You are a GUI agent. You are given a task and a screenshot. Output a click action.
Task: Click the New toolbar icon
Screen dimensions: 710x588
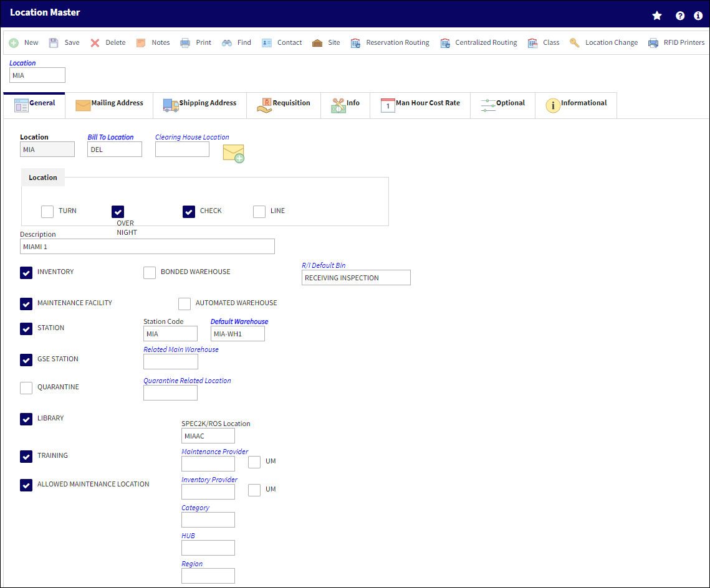point(14,43)
